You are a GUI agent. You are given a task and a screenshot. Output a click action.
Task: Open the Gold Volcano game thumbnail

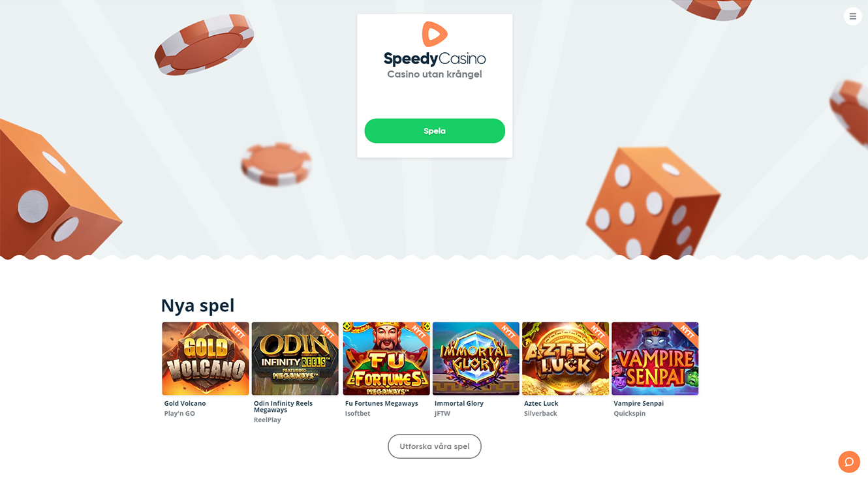click(206, 358)
